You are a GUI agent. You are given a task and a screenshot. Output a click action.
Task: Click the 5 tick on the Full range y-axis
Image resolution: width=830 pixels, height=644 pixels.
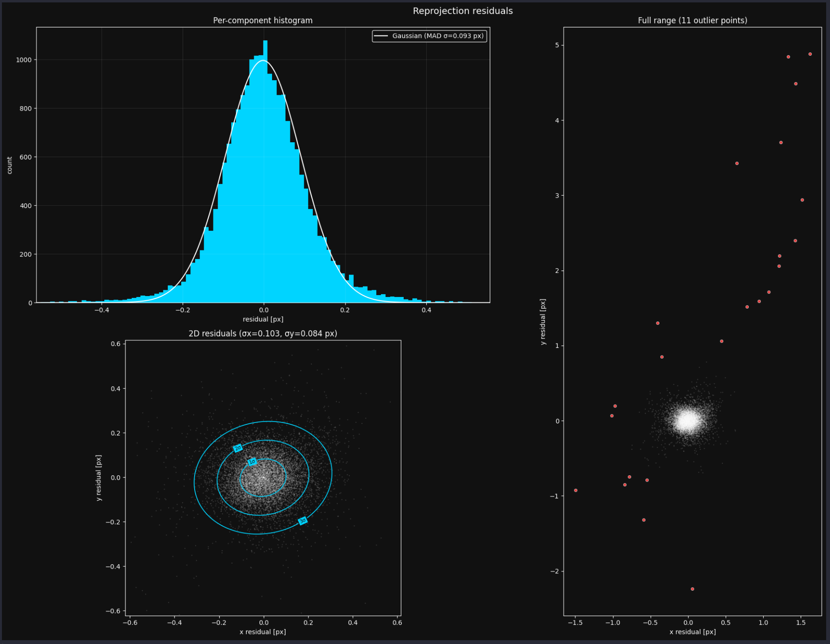tap(557, 46)
